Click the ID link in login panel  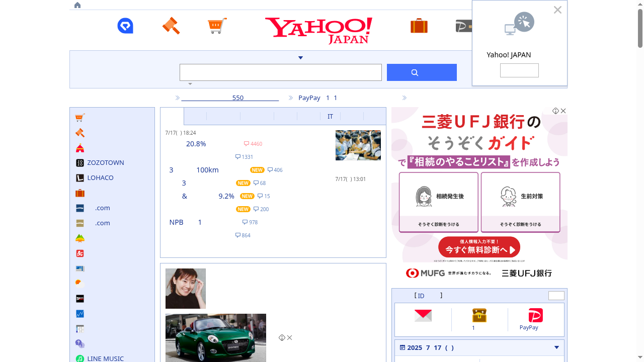pyautogui.click(x=421, y=296)
